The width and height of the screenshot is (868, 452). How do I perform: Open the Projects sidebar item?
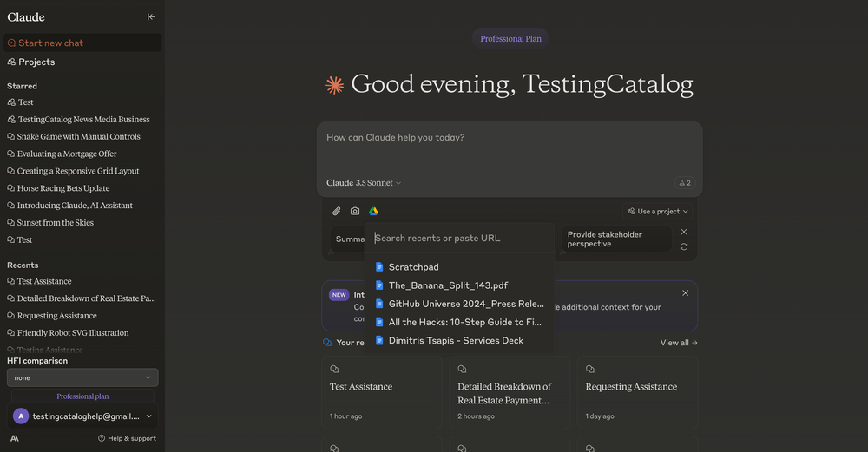36,62
